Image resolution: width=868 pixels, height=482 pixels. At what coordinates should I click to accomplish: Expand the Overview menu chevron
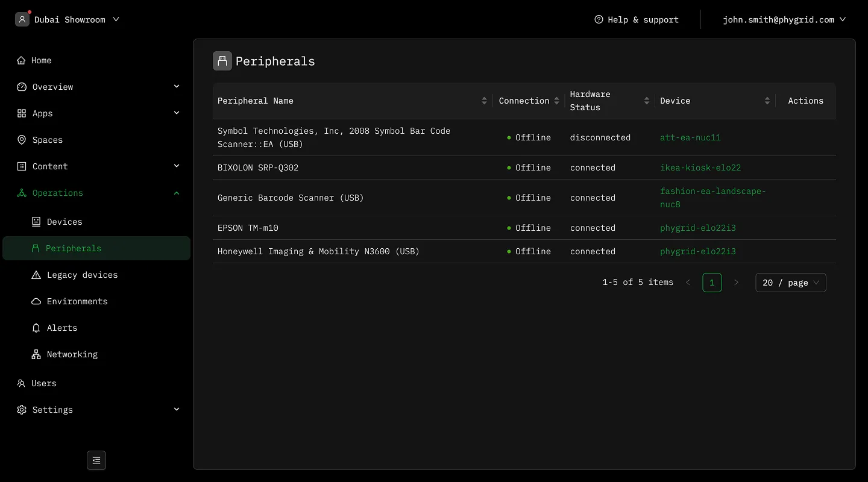pyautogui.click(x=177, y=87)
